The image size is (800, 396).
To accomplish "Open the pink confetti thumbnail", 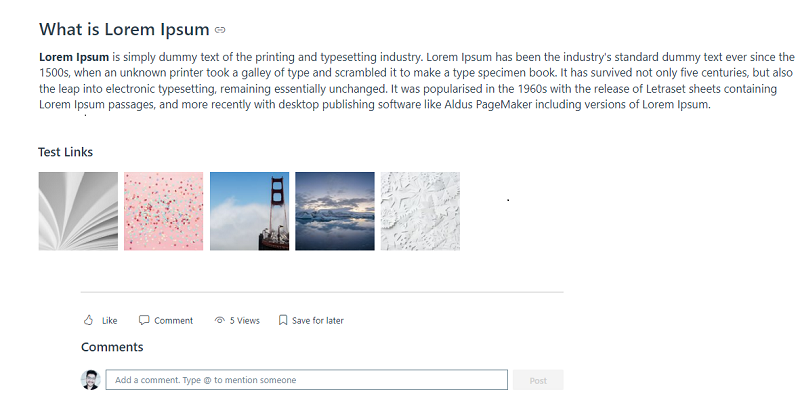I will pos(164,211).
